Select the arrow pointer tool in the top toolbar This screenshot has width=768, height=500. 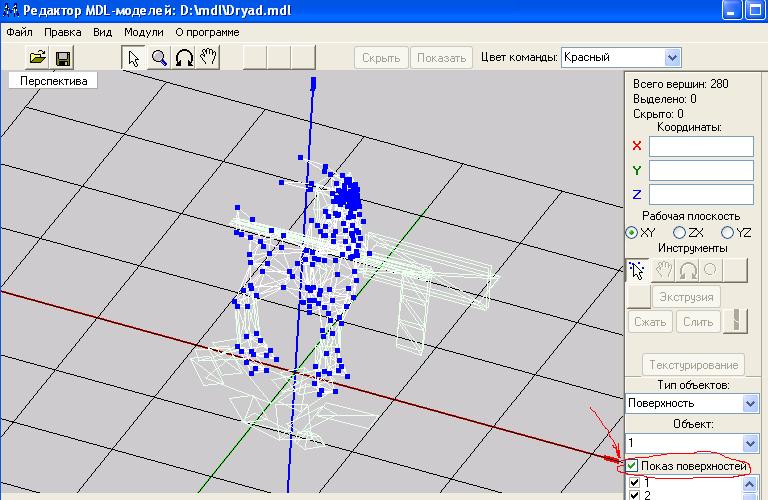[133, 58]
